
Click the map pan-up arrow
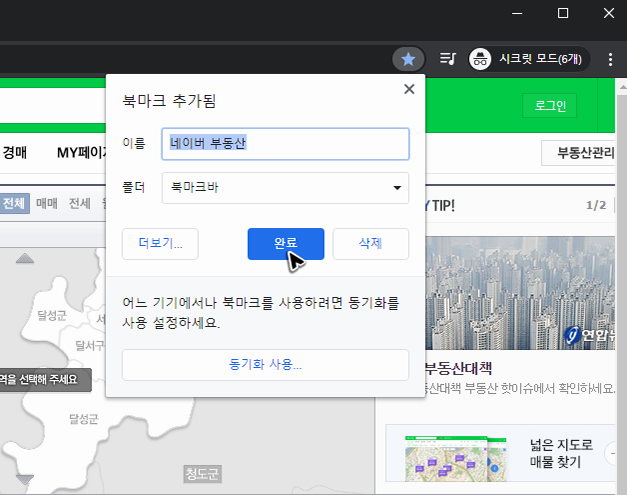click(x=25, y=258)
